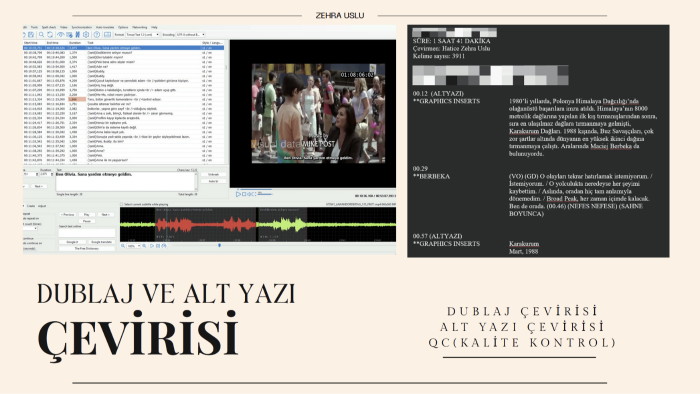Open the Auto-translate menu

coord(105,27)
